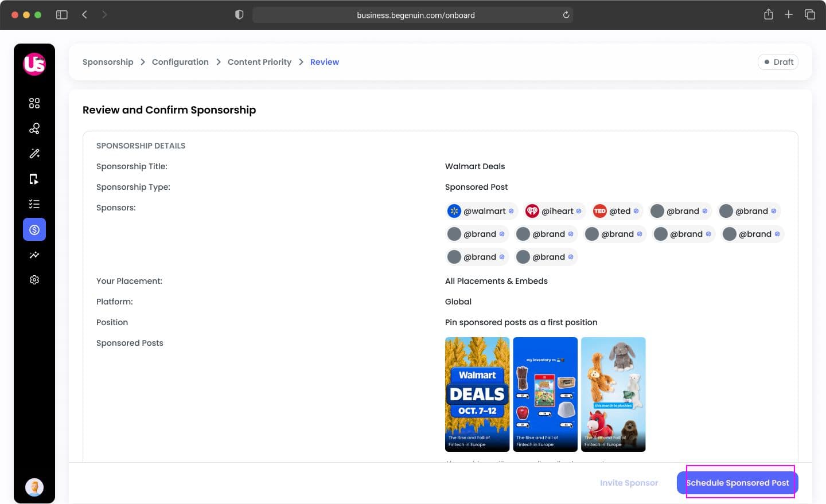The width and height of the screenshot is (826, 504).
Task: Click the Sponsorship Title: label
Action: (x=132, y=166)
